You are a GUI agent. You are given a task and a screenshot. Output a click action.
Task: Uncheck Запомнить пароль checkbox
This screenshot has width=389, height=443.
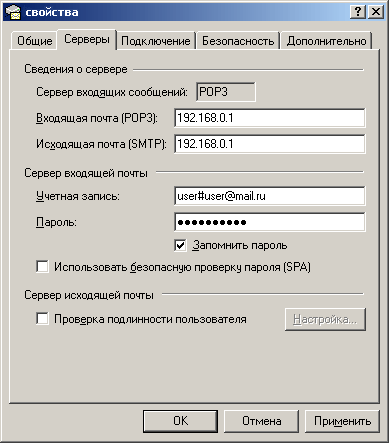(180, 246)
